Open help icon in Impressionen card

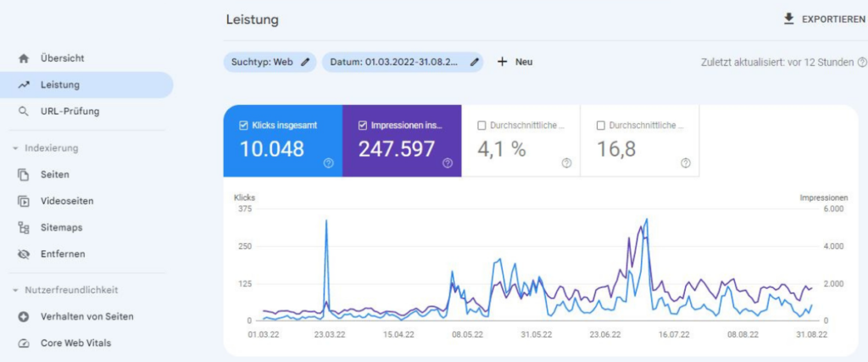coord(448,164)
